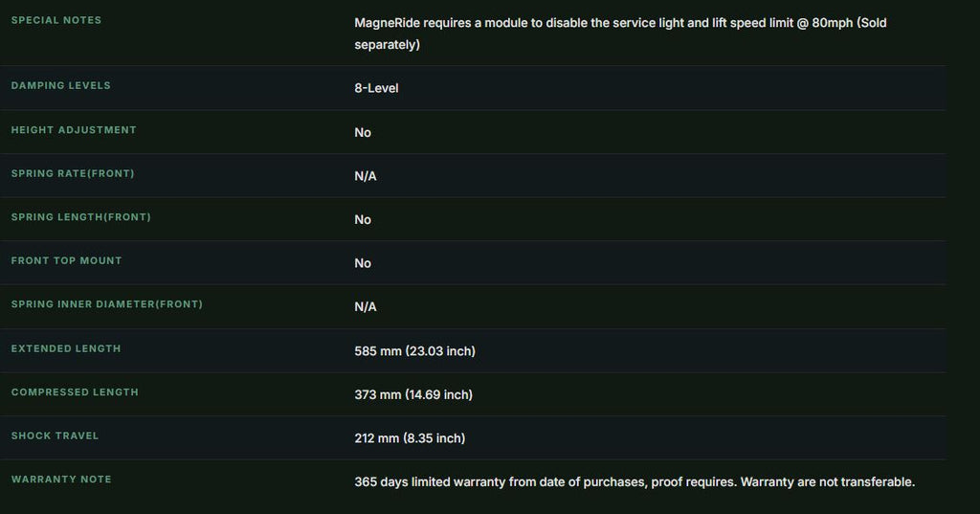The height and width of the screenshot is (514, 980).
Task: Select the 373 mm compressed length value
Action: (x=413, y=394)
